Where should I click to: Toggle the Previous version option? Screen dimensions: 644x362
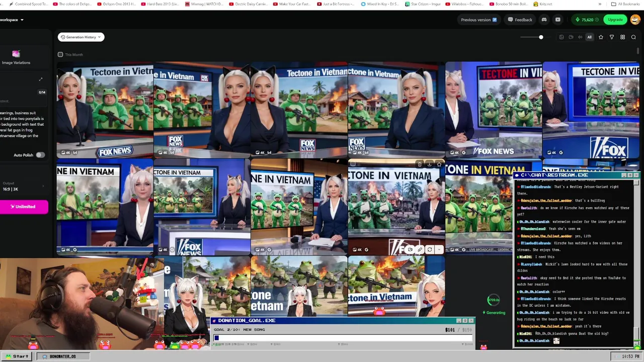[478, 20]
